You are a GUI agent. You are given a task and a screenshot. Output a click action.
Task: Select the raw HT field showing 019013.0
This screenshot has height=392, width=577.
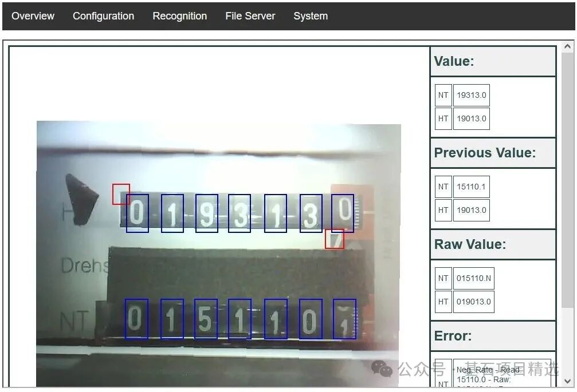coord(474,302)
